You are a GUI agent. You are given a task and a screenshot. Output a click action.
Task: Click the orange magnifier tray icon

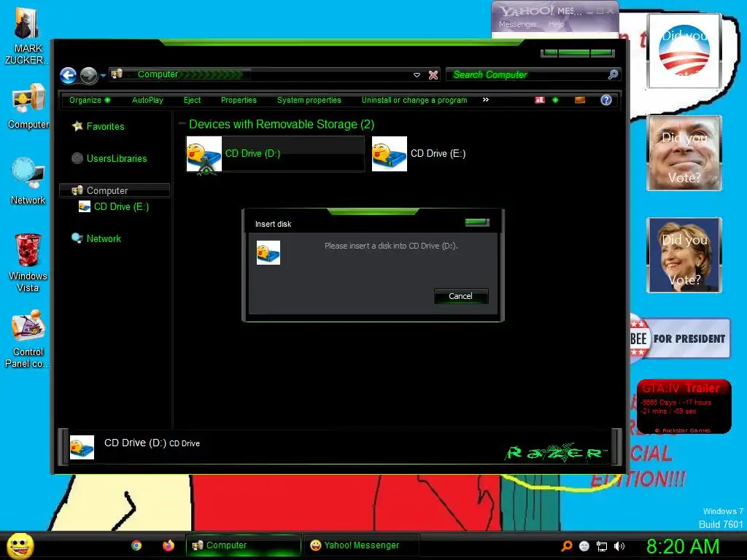click(567, 546)
